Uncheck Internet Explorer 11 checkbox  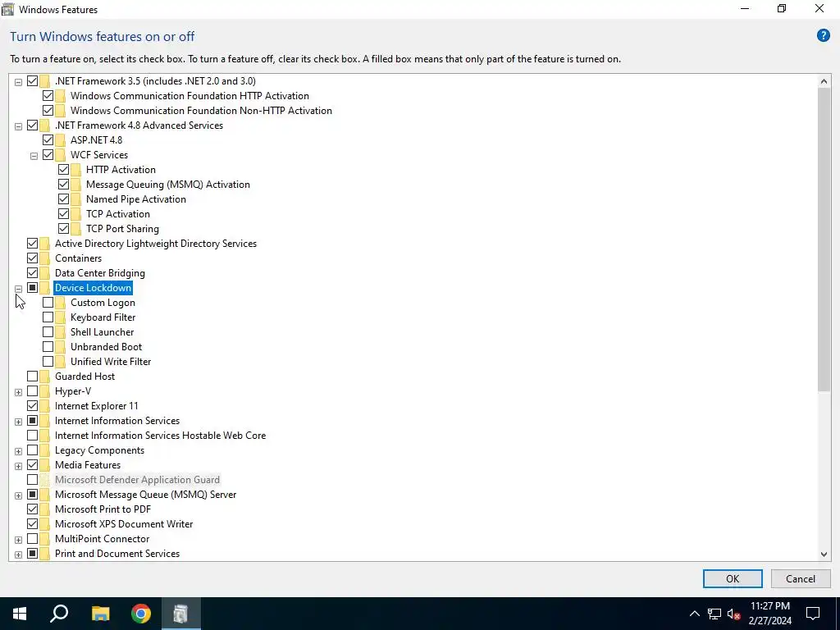[x=32, y=406]
